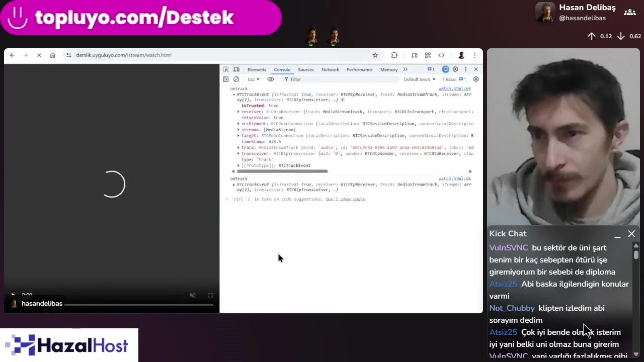Click the console horizontal scrollbar thumb
Viewport: 644px width, 362px height.
click(x=281, y=171)
